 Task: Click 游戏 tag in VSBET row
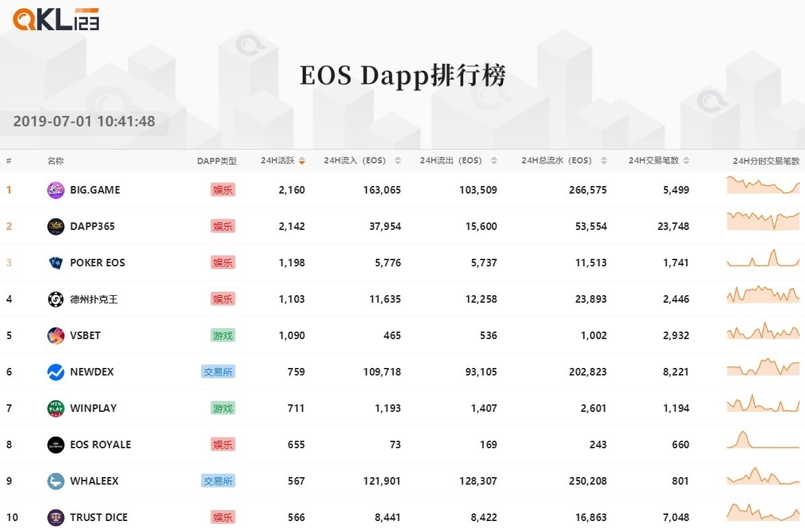click(x=223, y=336)
